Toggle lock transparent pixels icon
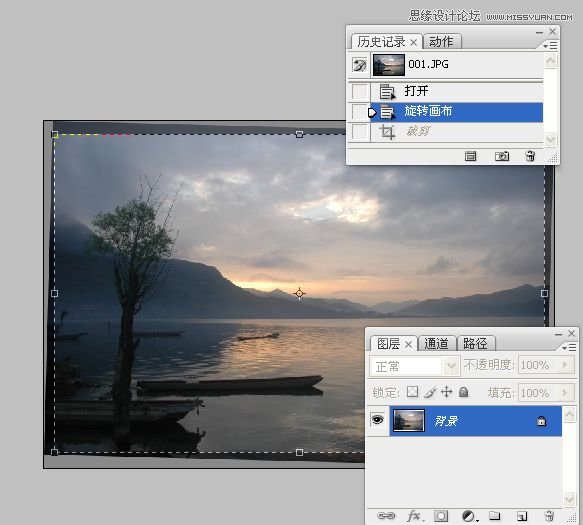This screenshot has height=525, width=583. point(412,392)
